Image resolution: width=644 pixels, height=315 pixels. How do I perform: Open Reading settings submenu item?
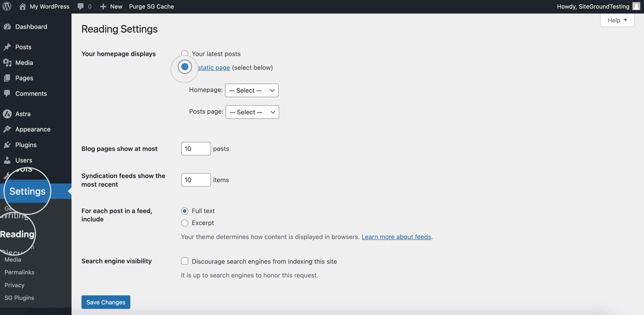click(x=17, y=234)
